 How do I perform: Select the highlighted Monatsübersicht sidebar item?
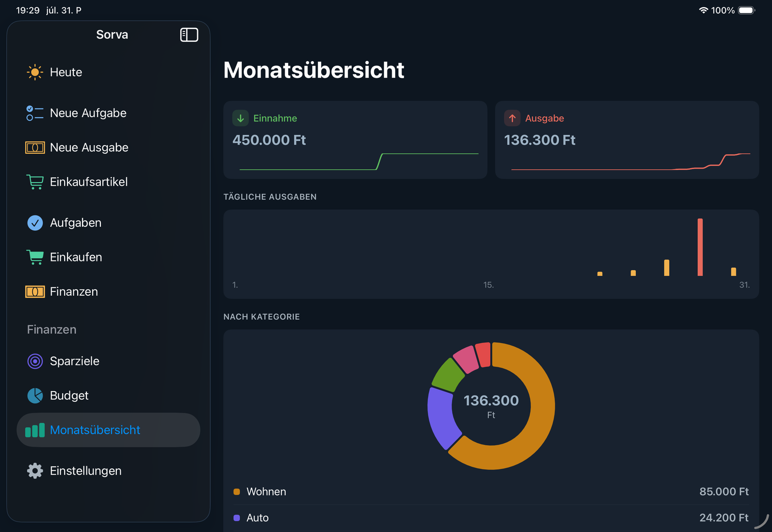point(109,430)
